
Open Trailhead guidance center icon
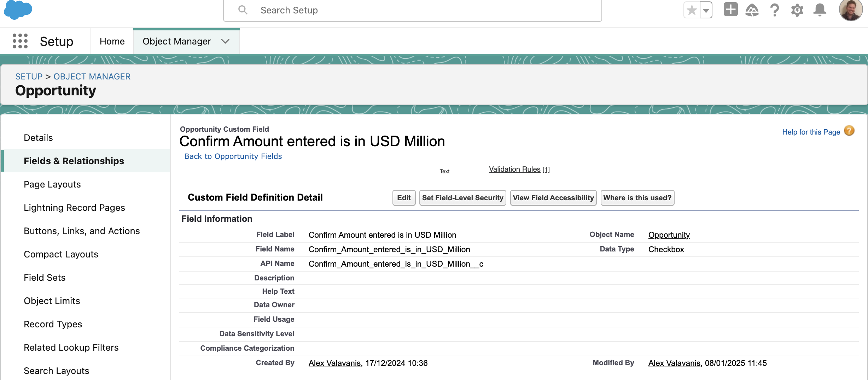[x=752, y=10]
